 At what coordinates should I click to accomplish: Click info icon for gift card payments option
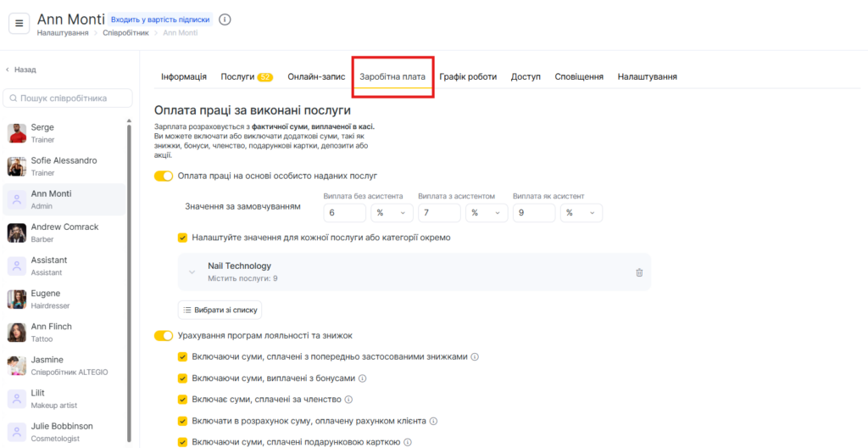[x=408, y=442]
